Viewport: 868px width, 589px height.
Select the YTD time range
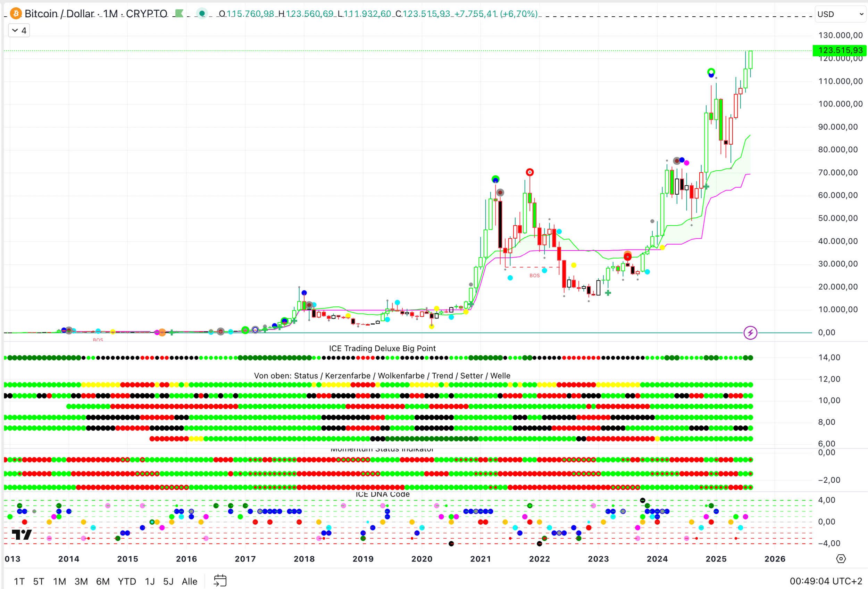pos(127,581)
